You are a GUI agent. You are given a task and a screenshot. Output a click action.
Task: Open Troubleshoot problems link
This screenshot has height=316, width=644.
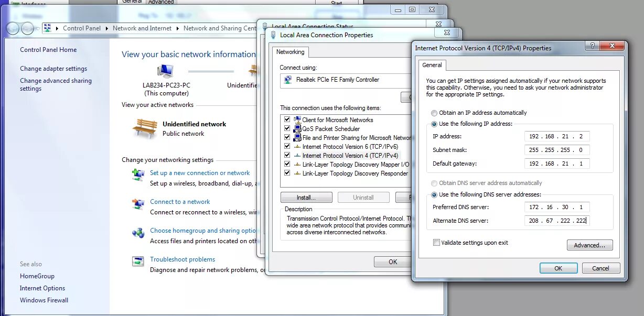183,259
